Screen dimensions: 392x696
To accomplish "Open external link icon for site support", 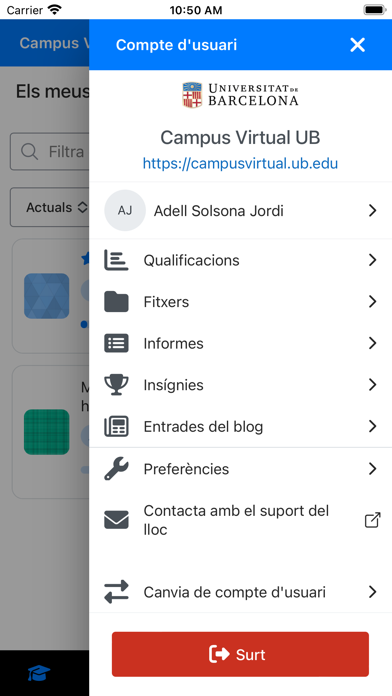I will [372, 520].
